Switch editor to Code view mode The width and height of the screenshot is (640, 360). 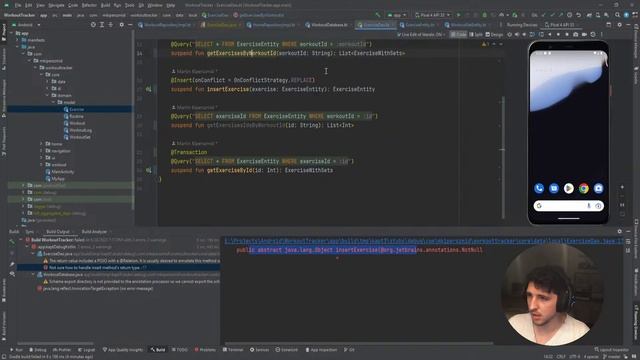458,35
